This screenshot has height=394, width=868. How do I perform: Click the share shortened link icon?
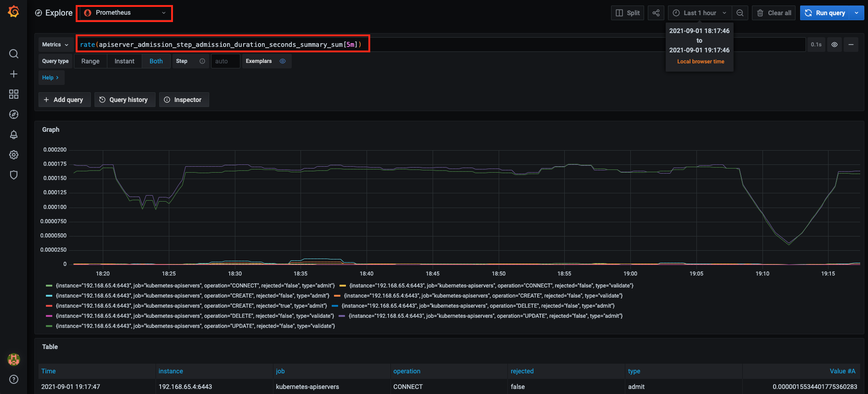click(x=656, y=13)
